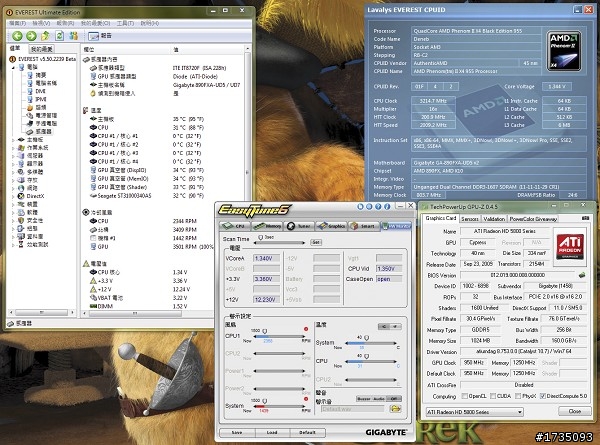This screenshot has height=445, width=600.
Task: Collapse the computer node under EVEREST root
Action: click(x=13, y=67)
